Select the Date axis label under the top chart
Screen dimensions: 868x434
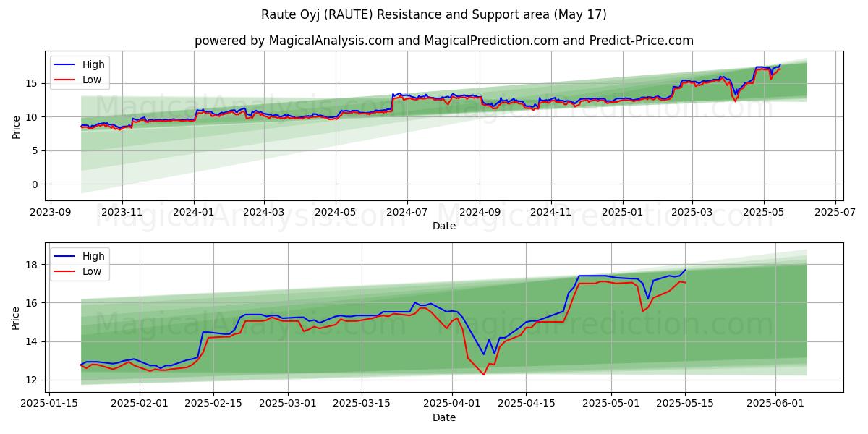click(x=444, y=226)
